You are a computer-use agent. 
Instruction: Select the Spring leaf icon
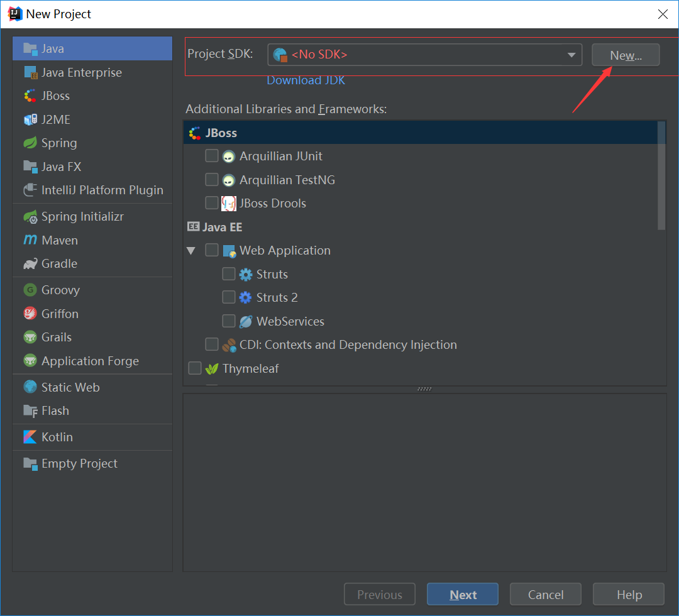tap(30, 143)
